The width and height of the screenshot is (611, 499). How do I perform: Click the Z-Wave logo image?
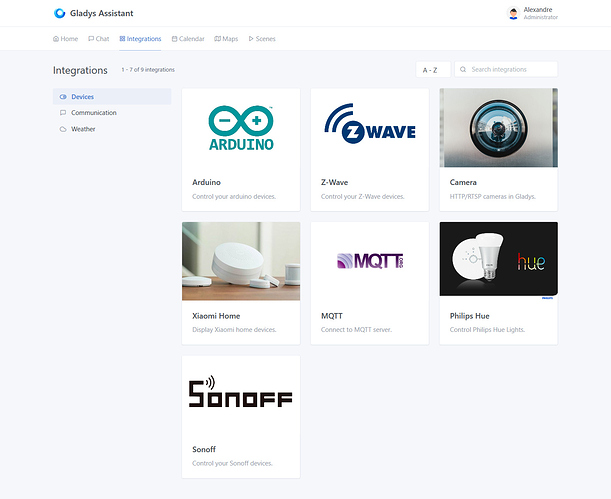(x=370, y=124)
